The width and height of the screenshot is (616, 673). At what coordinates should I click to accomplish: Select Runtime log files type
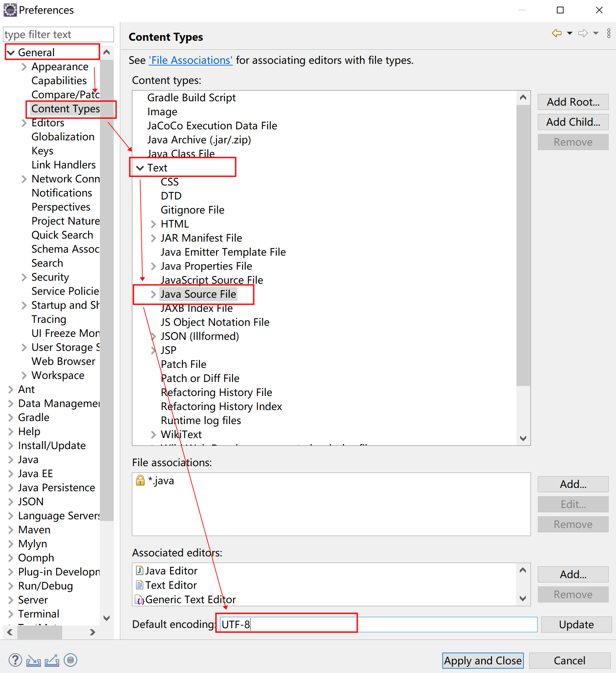(201, 421)
